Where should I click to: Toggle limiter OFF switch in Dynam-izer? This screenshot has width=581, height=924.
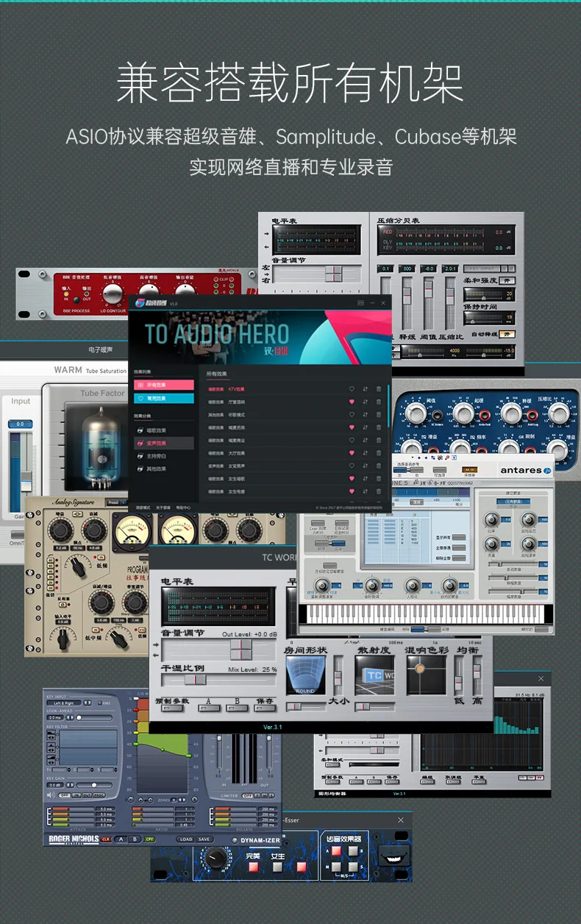(x=248, y=795)
